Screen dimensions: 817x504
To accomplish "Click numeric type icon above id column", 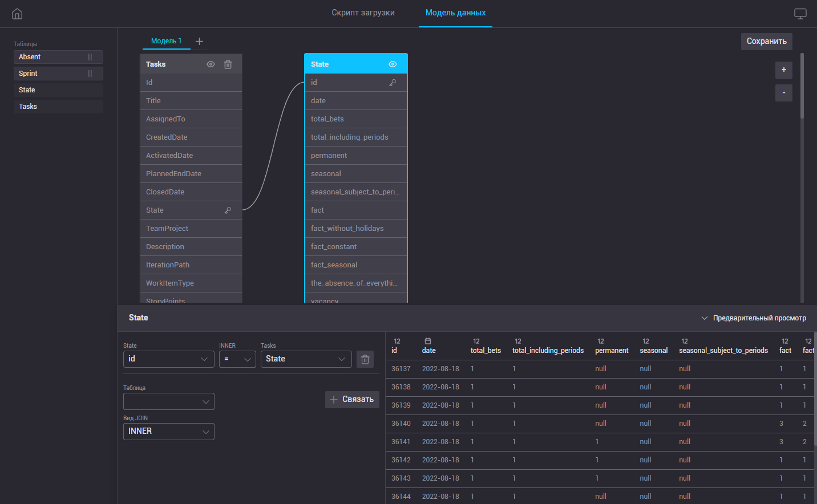I will [397, 341].
